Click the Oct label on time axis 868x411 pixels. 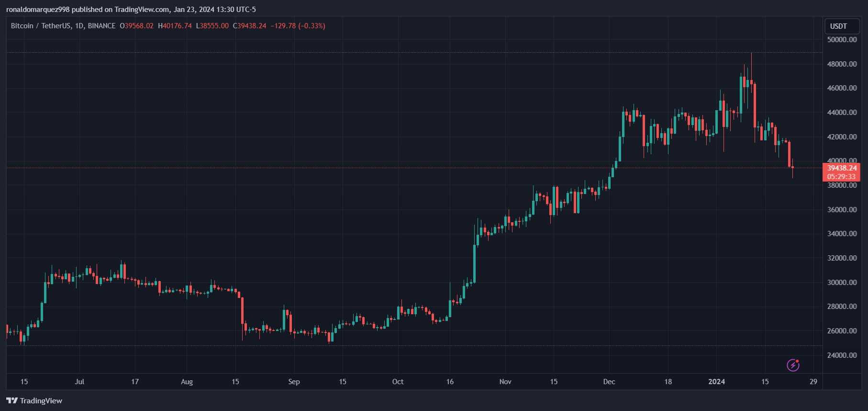click(x=398, y=382)
